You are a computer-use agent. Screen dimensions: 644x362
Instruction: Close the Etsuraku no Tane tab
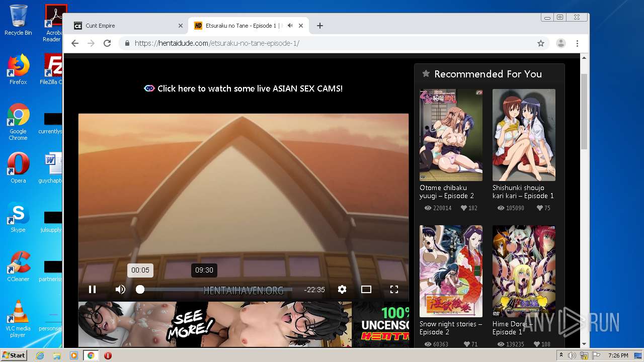pyautogui.click(x=301, y=26)
